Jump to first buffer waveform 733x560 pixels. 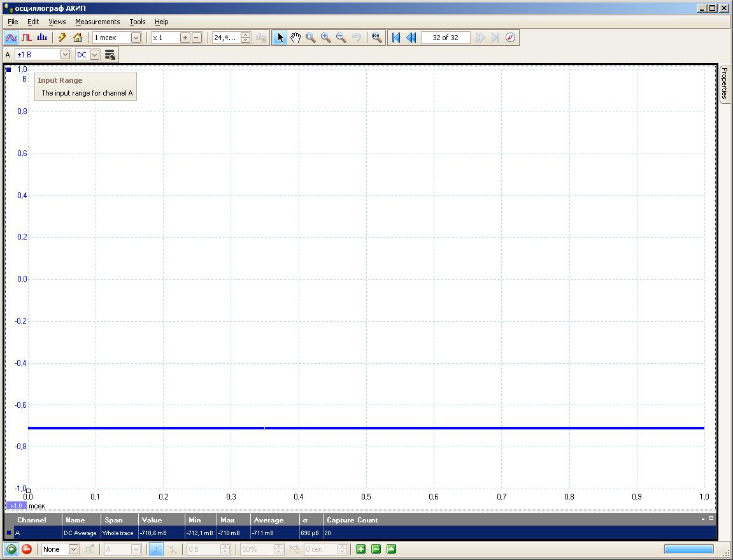point(396,38)
